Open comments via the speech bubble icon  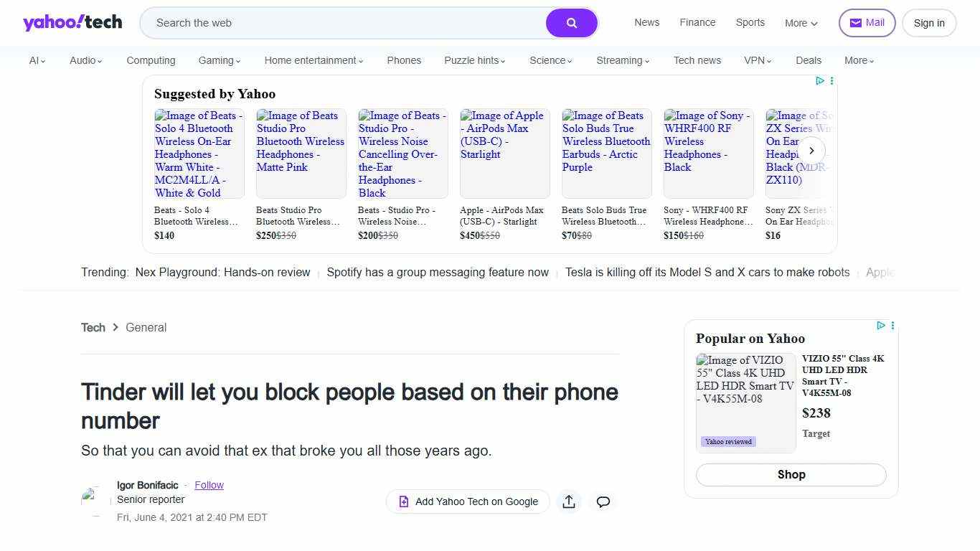pyautogui.click(x=603, y=501)
